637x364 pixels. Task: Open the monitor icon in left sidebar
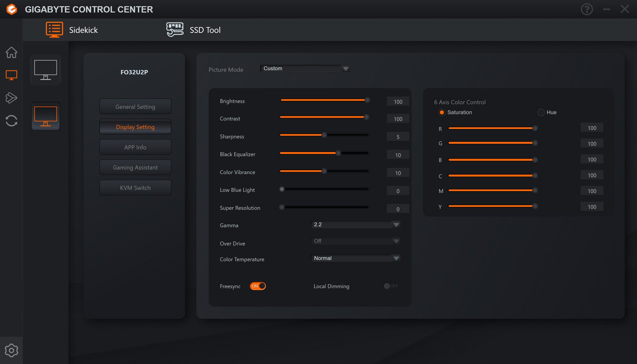pos(11,75)
